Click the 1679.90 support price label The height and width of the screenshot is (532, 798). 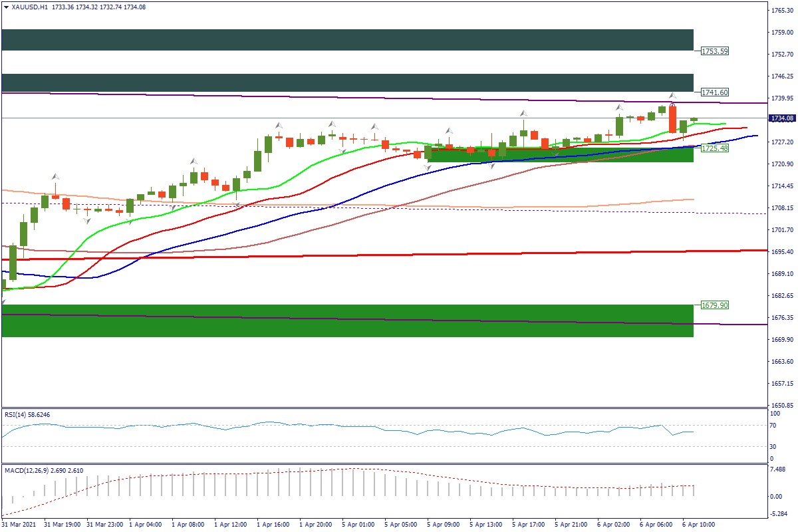pyautogui.click(x=715, y=305)
